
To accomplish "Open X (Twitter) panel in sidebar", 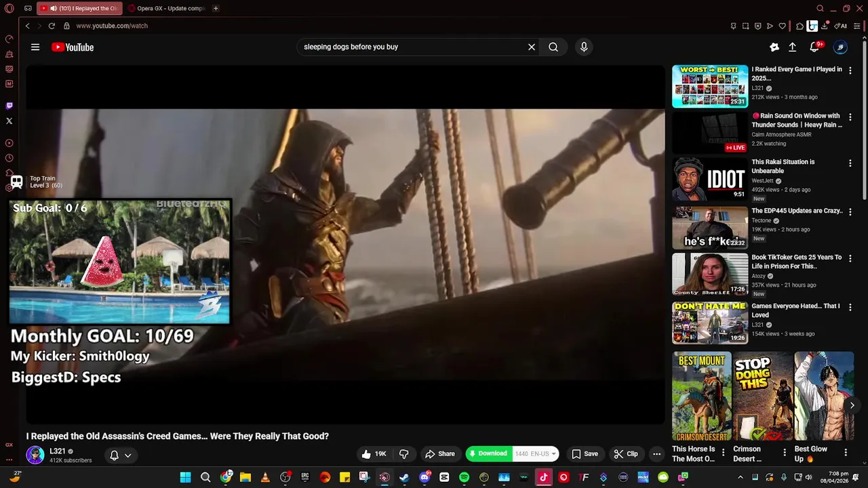I will point(9,121).
